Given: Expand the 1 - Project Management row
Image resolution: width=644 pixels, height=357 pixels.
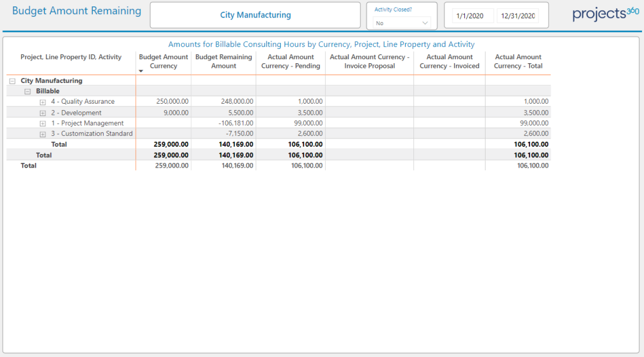Looking at the screenshot, I should (43, 124).
